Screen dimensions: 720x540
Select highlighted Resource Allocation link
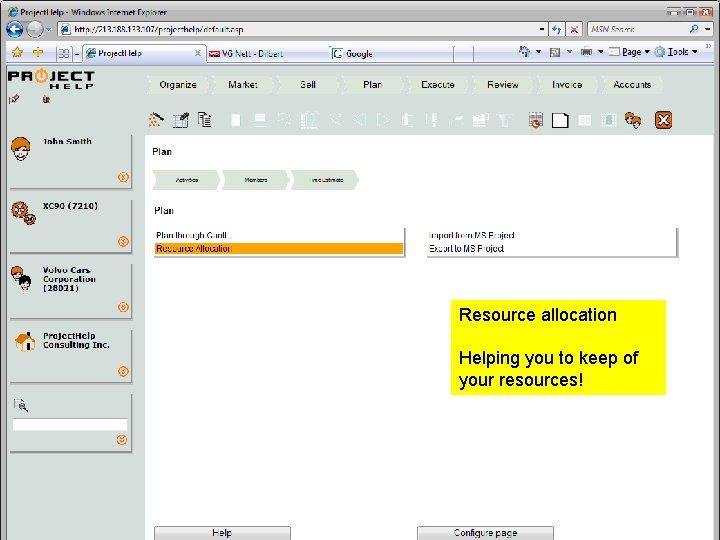tap(279, 248)
